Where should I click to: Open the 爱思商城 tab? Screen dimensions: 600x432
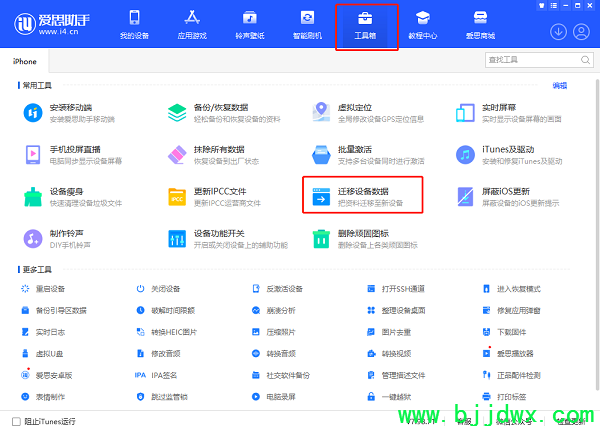tap(480, 25)
